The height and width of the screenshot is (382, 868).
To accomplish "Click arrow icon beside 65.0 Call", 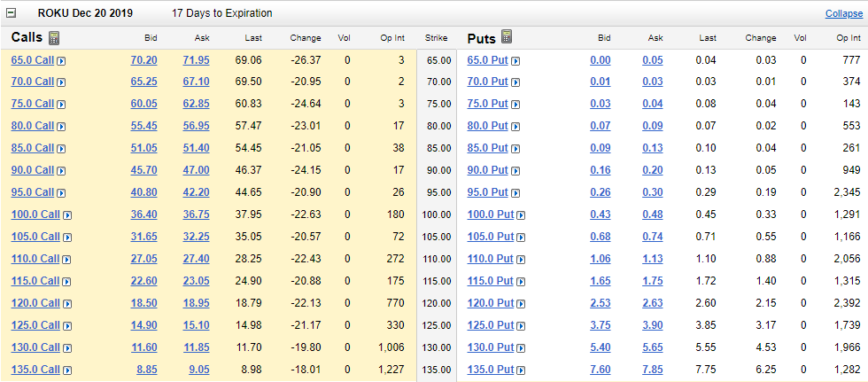I will click(x=61, y=60).
